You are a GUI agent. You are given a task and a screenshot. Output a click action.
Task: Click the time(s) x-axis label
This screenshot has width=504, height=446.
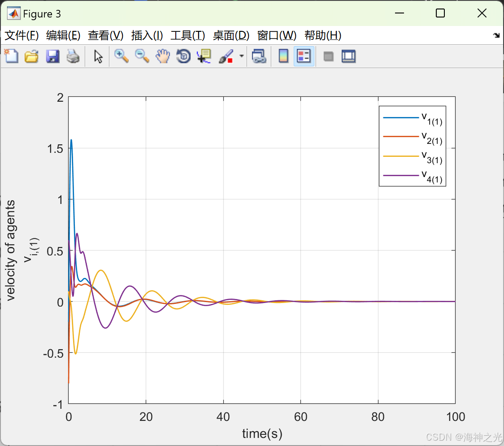pos(262,433)
